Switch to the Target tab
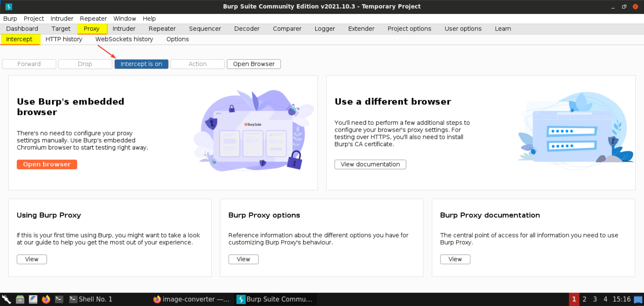 (x=61, y=29)
